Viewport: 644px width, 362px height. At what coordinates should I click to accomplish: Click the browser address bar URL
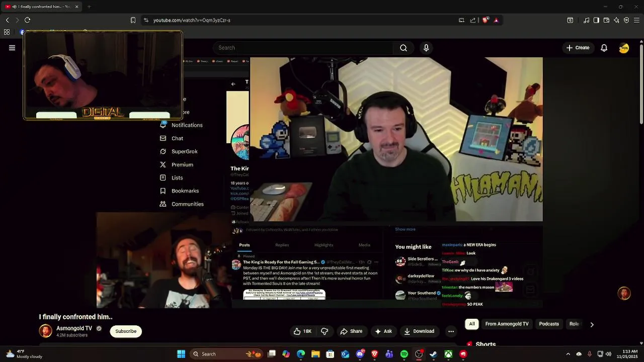(192, 20)
